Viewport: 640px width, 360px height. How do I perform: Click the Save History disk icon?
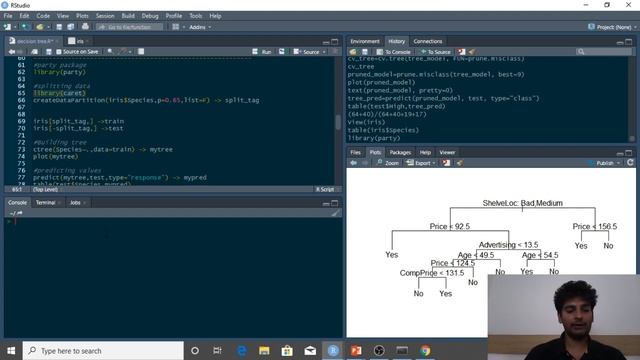pyautogui.click(x=365, y=52)
